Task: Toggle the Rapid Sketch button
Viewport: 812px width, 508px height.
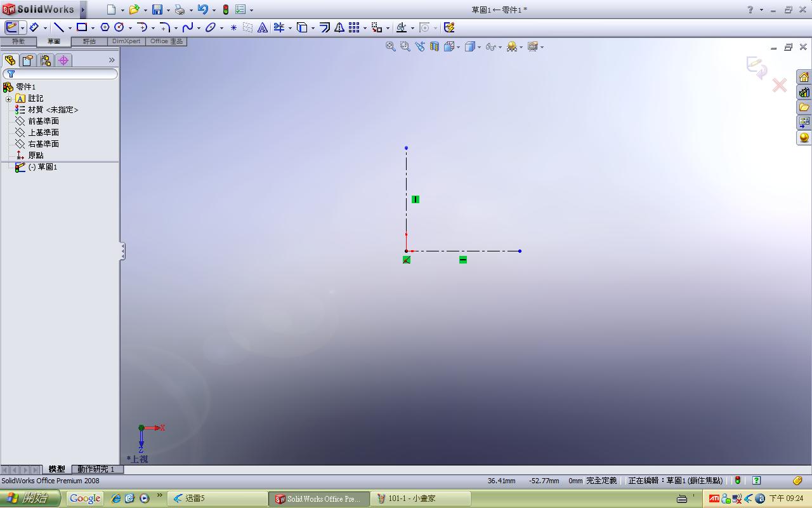Action: (x=449, y=27)
